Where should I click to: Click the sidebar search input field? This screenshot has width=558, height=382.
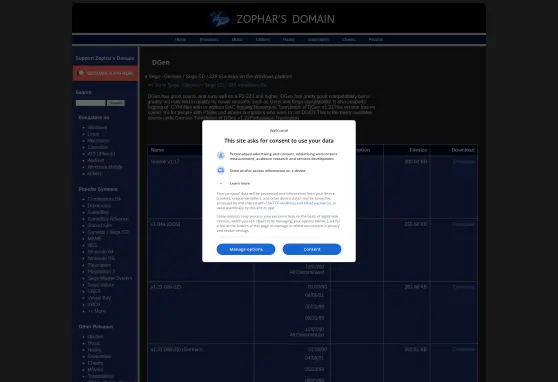(90, 103)
